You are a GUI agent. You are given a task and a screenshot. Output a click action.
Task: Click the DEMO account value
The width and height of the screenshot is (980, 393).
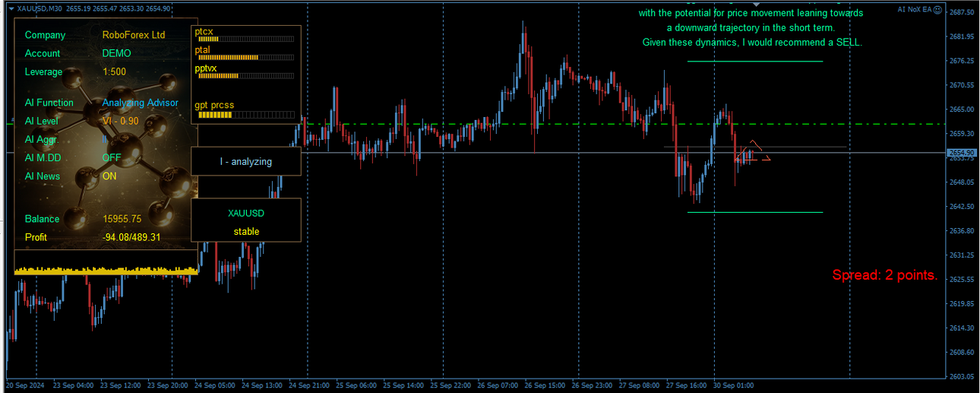[x=116, y=53]
